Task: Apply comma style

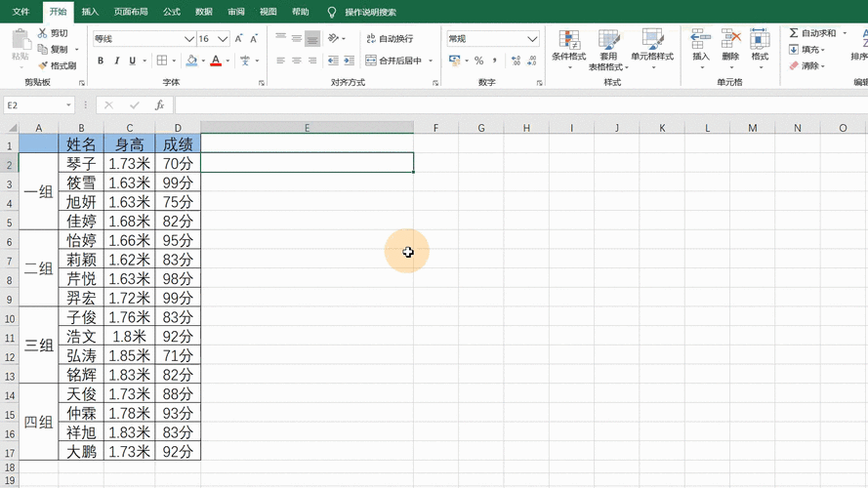Action: pyautogui.click(x=494, y=60)
